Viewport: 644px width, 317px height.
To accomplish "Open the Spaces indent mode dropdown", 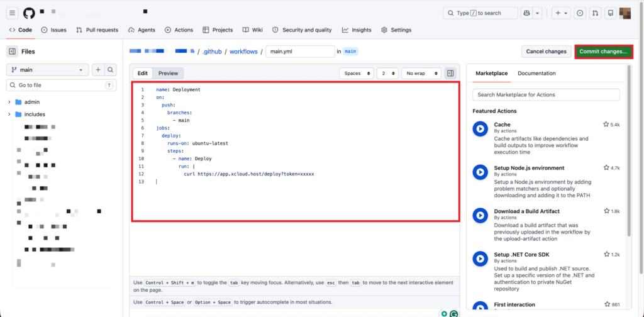I will [x=356, y=74].
